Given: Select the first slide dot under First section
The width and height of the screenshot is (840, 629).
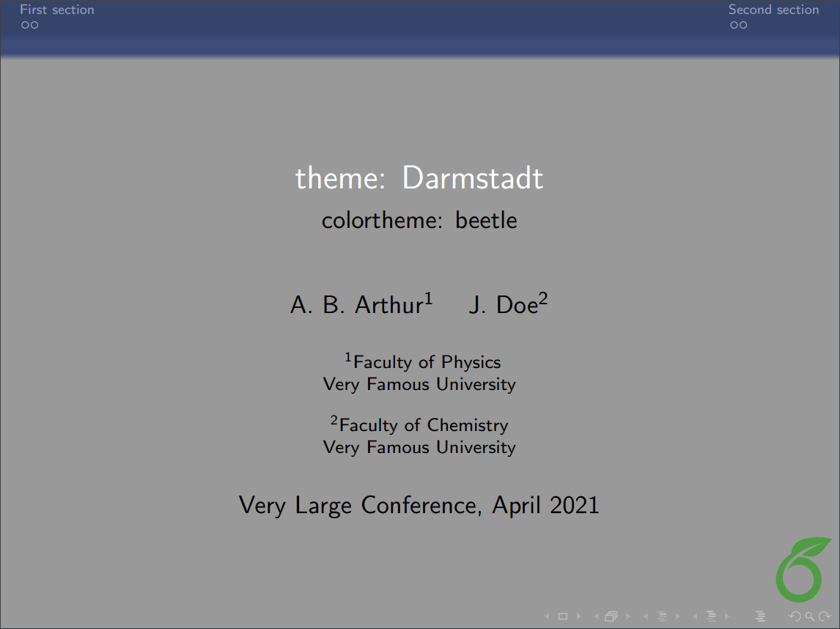Looking at the screenshot, I should click(x=26, y=25).
